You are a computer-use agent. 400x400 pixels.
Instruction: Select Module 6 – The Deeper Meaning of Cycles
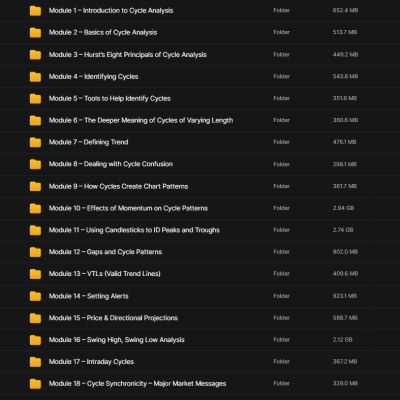pos(141,120)
